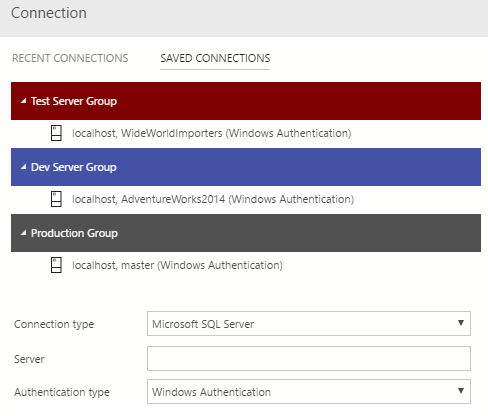Click server icon beside WideWorldImporters connection

pyautogui.click(x=56, y=133)
